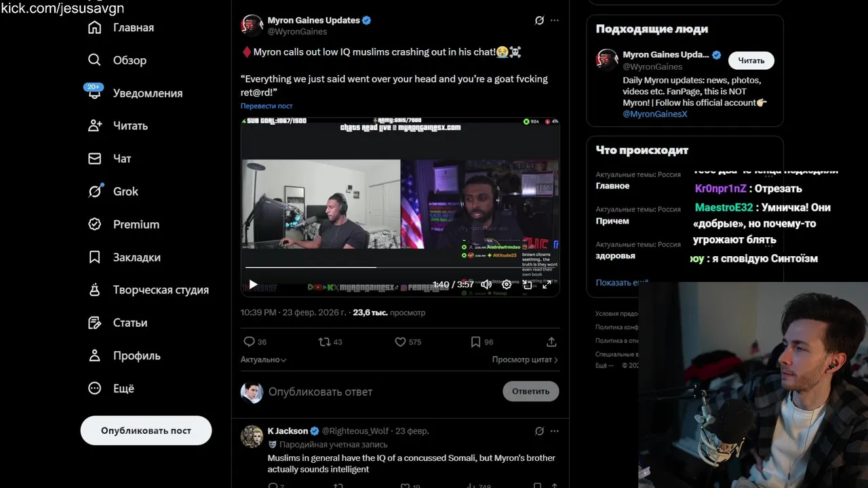Viewport: 868px width, 488px height.
Task: Expand Просмотр цитат chevron link
Action: (525, 360)
